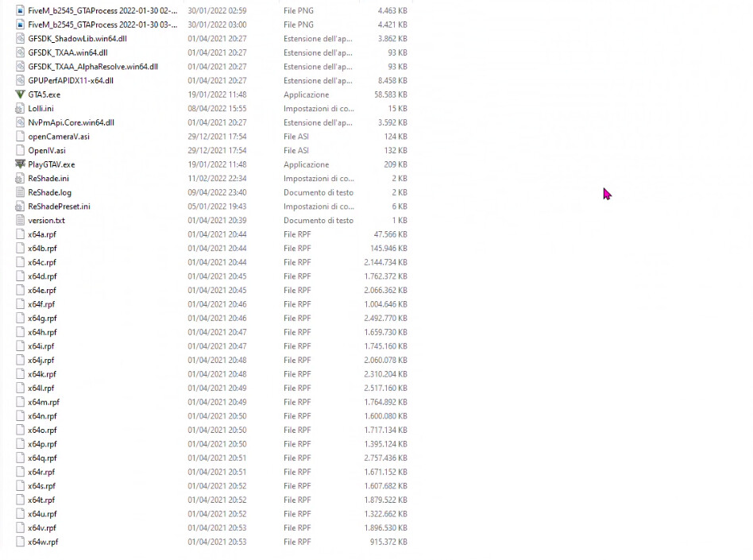Image resolution: width=753 pixels, height=560 pixels.
Task: Click the gear icon beside Lolli.ini
Action: coord(20,108)
